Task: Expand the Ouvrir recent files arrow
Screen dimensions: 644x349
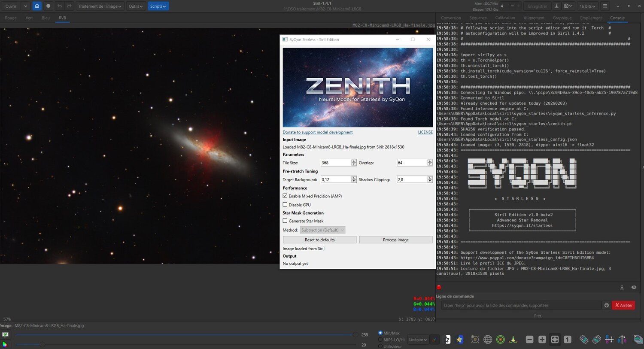Action: (x=25, y=6)
